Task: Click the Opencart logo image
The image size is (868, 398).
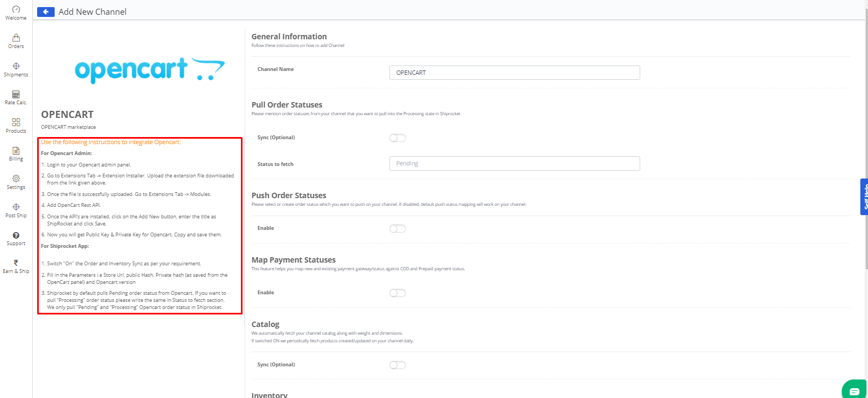Action: [x=150, y=70]
